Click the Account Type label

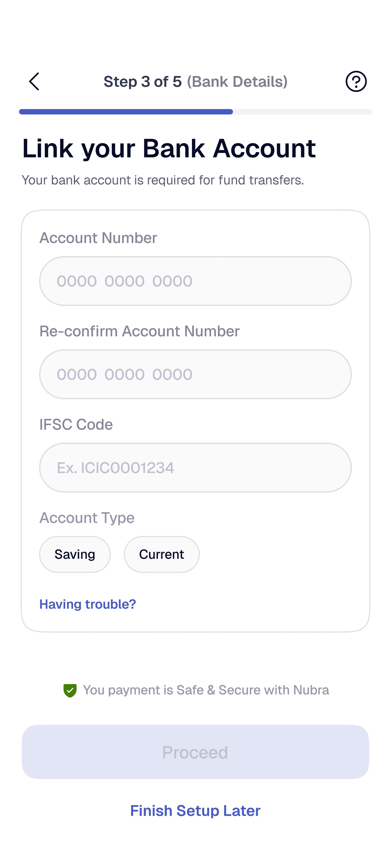coord(87,518)
